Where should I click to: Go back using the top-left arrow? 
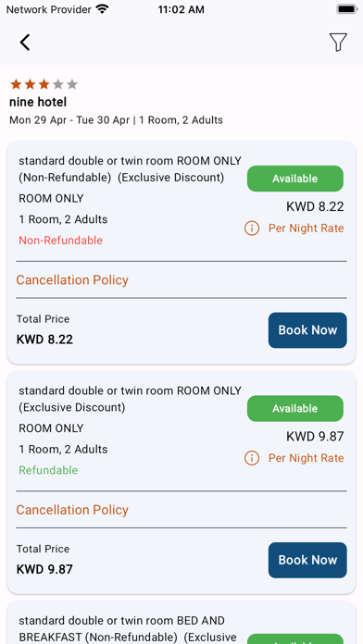tap(25, 43)
